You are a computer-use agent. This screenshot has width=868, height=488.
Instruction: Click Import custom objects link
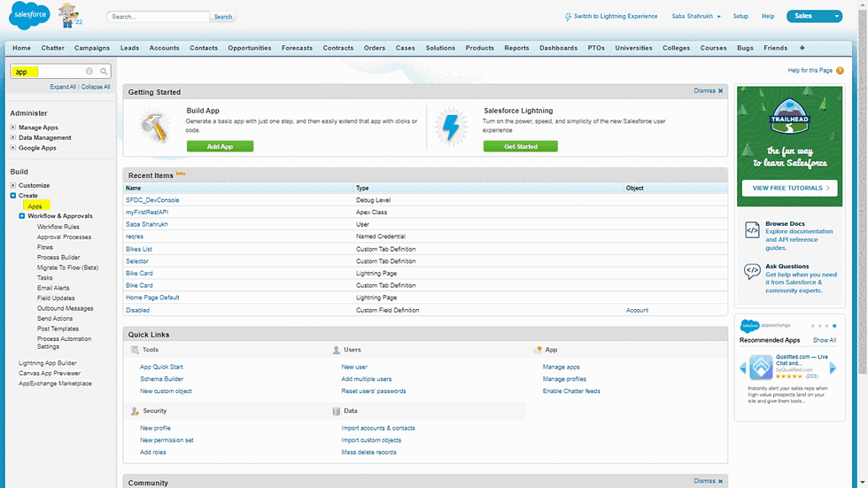click(371, 440)
